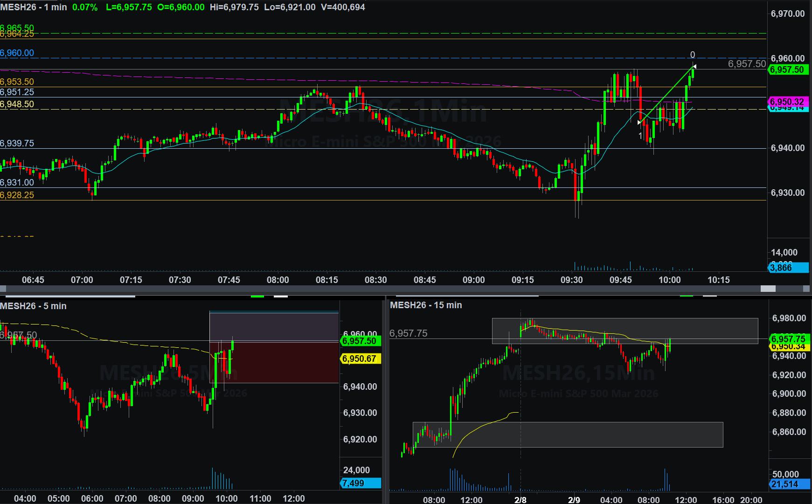
Task: Select the MESH26 - 5 min chart title
Action: tap(33, 306)
